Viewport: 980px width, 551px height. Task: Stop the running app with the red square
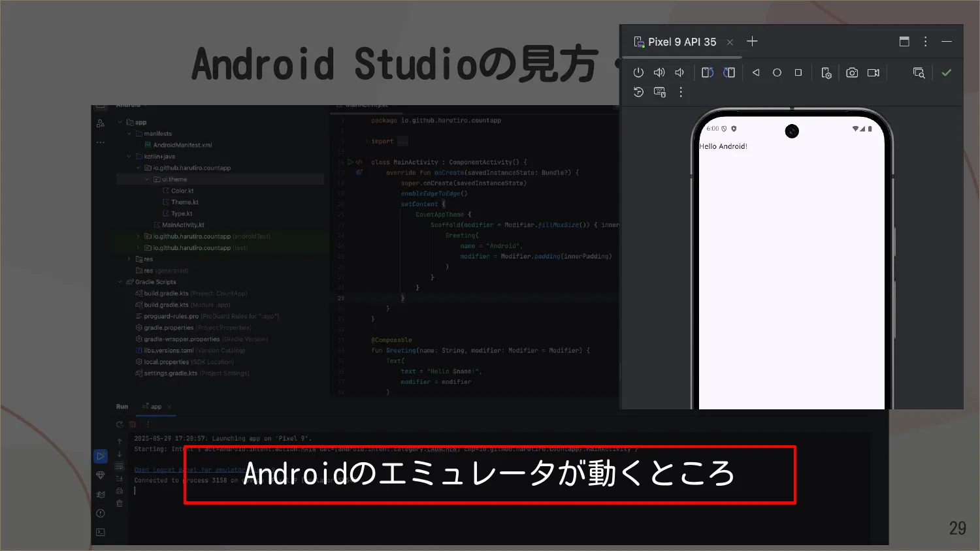coord(133,424)
